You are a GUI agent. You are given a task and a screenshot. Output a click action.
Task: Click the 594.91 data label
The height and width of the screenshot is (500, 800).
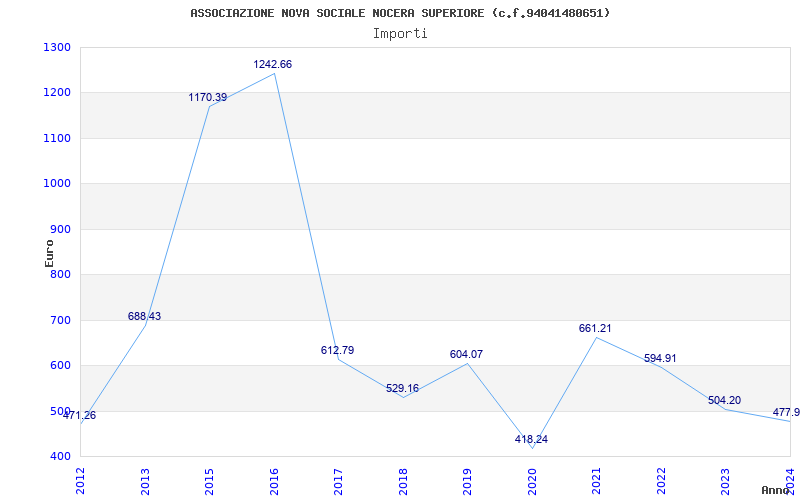click(x=660, y=359)
